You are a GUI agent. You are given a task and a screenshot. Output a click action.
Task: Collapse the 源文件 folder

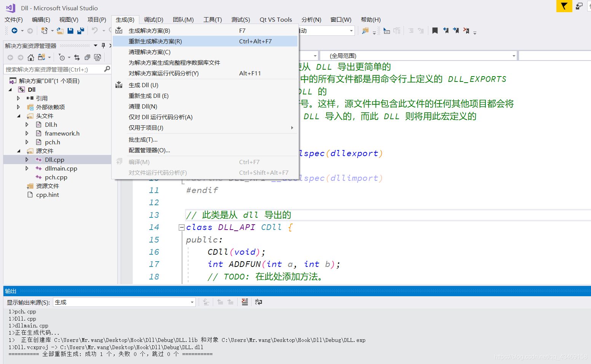[19, 151]
